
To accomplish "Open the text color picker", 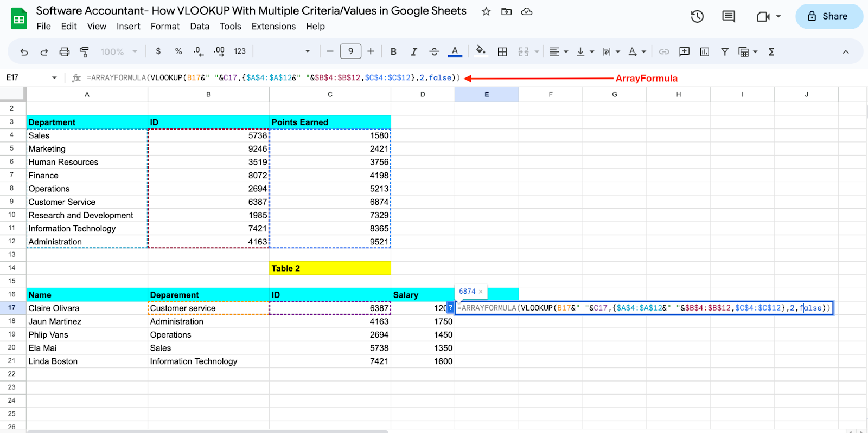I will coord(455,51).
